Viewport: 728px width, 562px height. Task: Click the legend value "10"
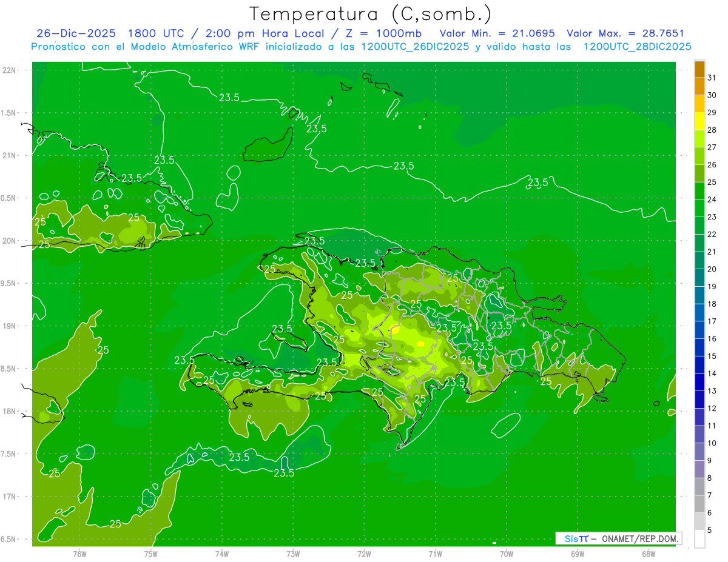pyautogui.click(x=712, y=443)
